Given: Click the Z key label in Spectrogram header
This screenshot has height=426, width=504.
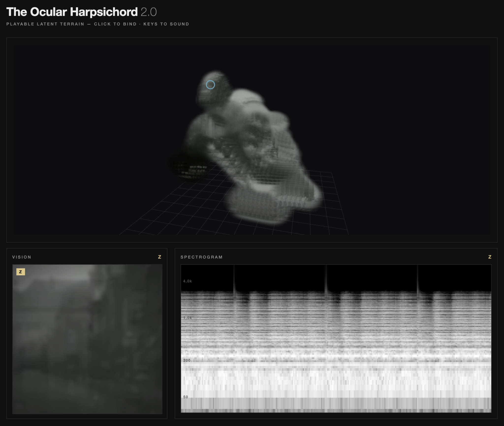Looking at the screenshot, I should pyautogui.click(x=490, y=257).
